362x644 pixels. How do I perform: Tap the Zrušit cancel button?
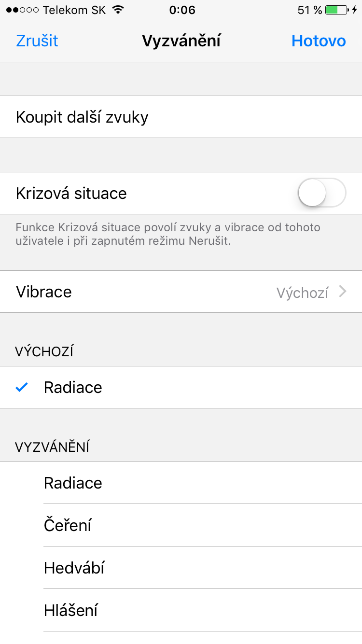click(37, 41)
